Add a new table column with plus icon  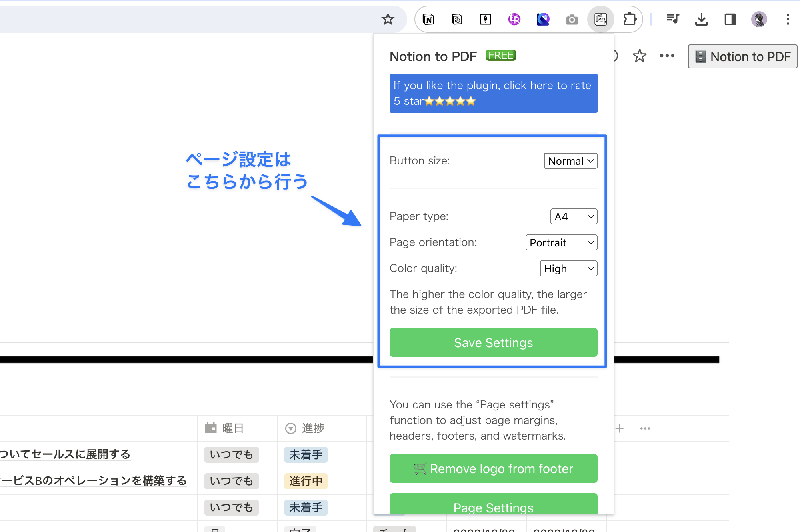[620, 428]
